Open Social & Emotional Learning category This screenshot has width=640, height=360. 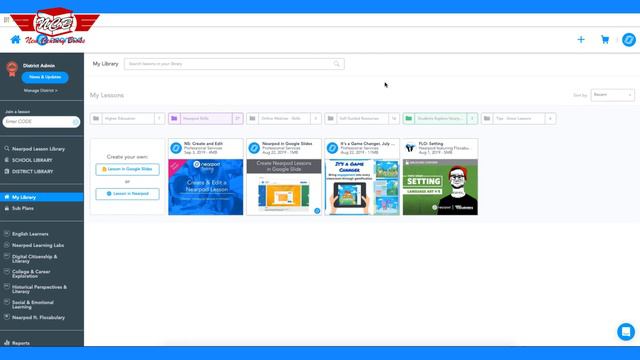33,304
